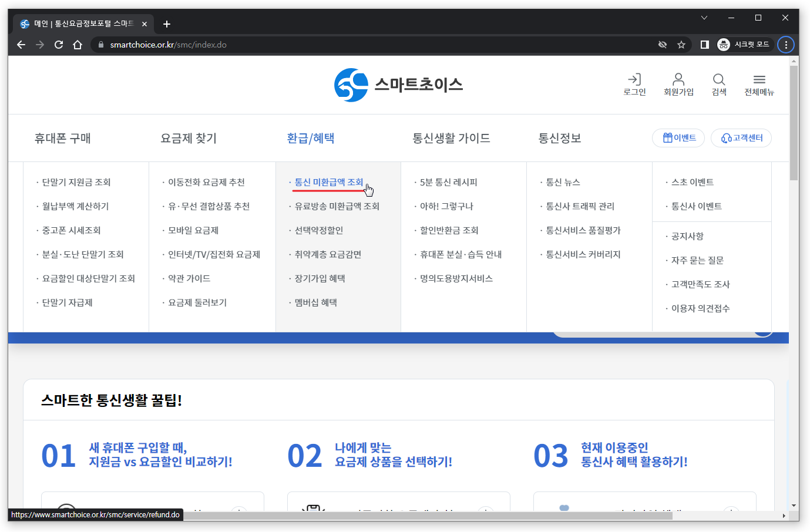The height and width of the screenshot is (532, 810).
Task: Select 휴대폰 분실·습득 안내
Action: coord(461,254)
